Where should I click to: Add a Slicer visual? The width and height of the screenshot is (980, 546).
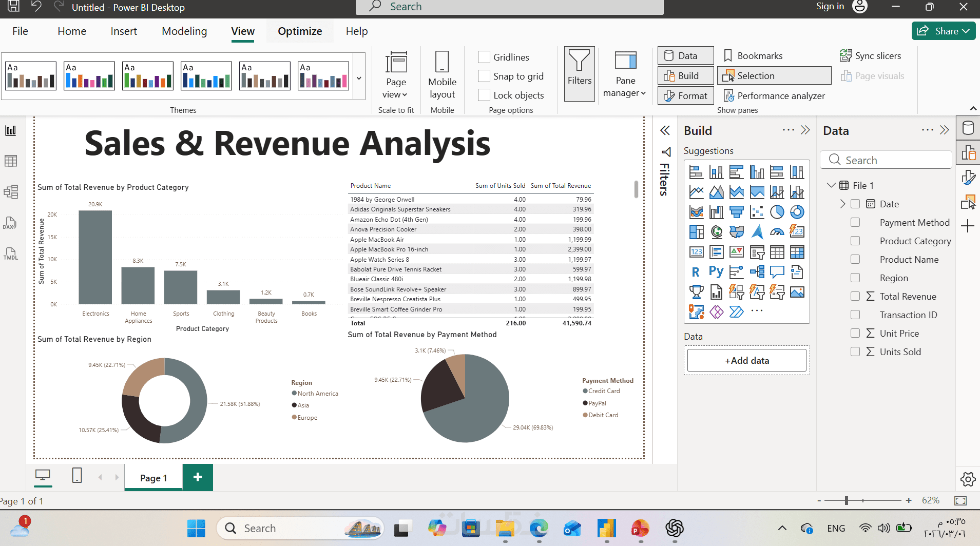(757, 252)
